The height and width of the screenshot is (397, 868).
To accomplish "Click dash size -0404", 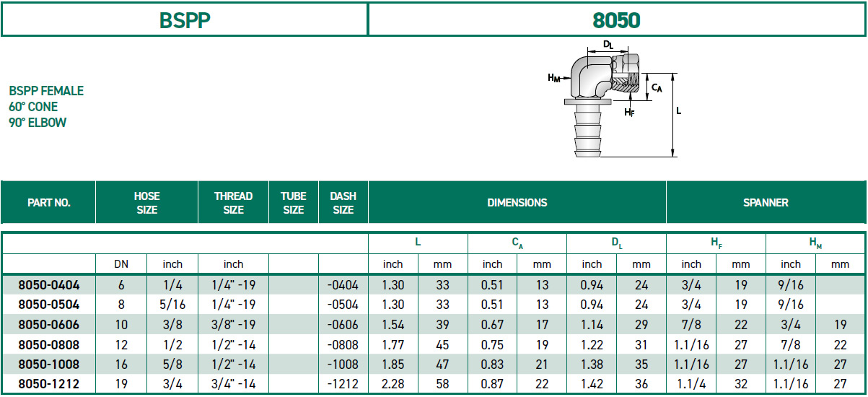I will click(x=343, y=285).
